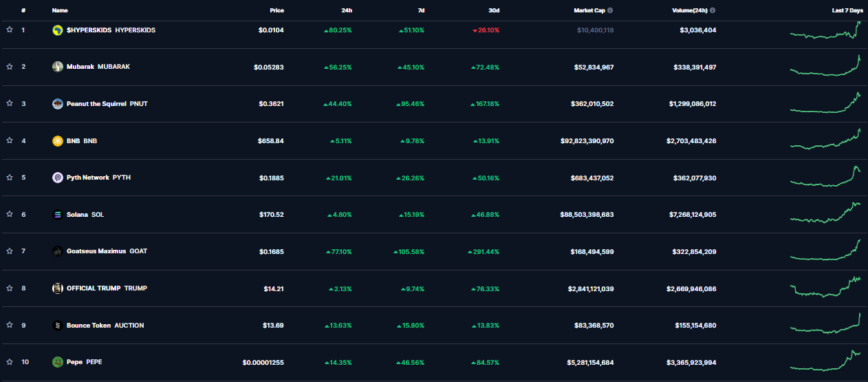
Task: Click the Last 7 Days column header
Action: (846, 11)
